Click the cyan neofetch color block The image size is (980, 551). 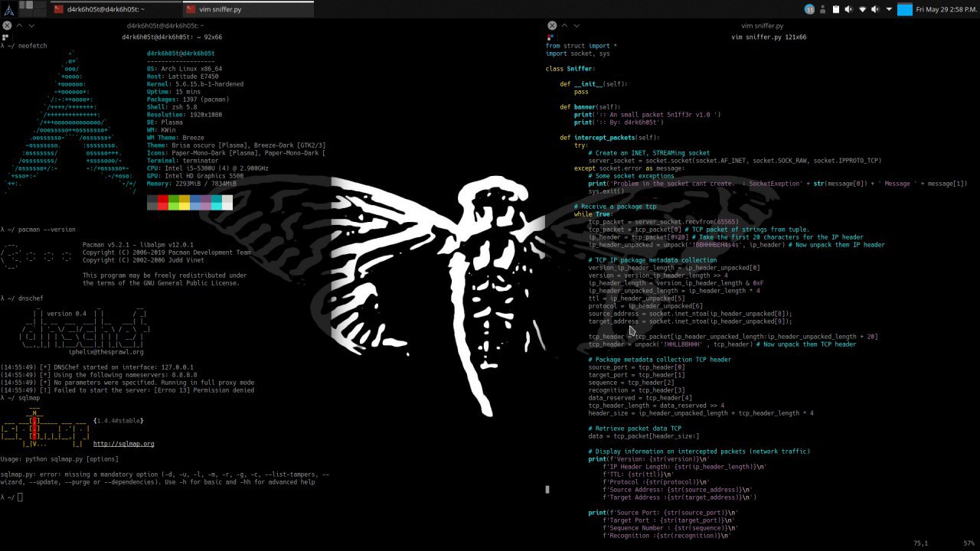coord(217,202)
